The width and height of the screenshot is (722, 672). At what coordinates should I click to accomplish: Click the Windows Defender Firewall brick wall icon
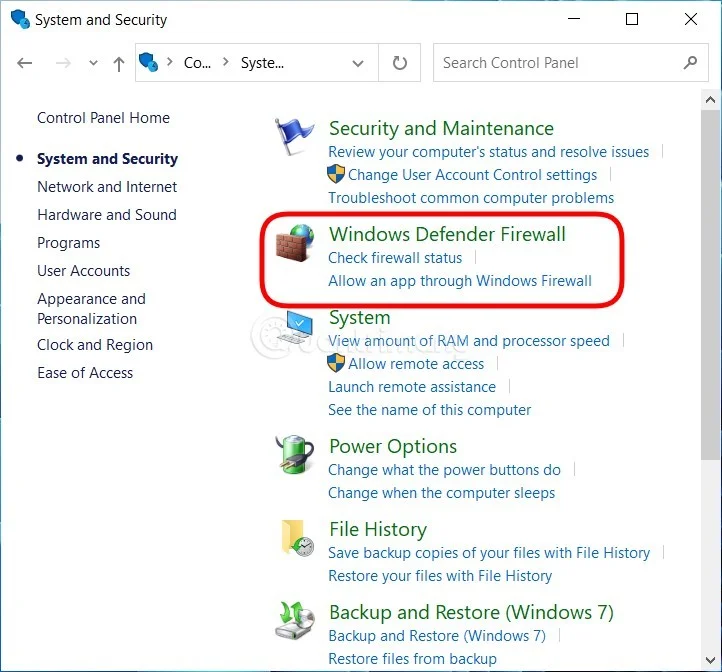[x=295, y=243]
